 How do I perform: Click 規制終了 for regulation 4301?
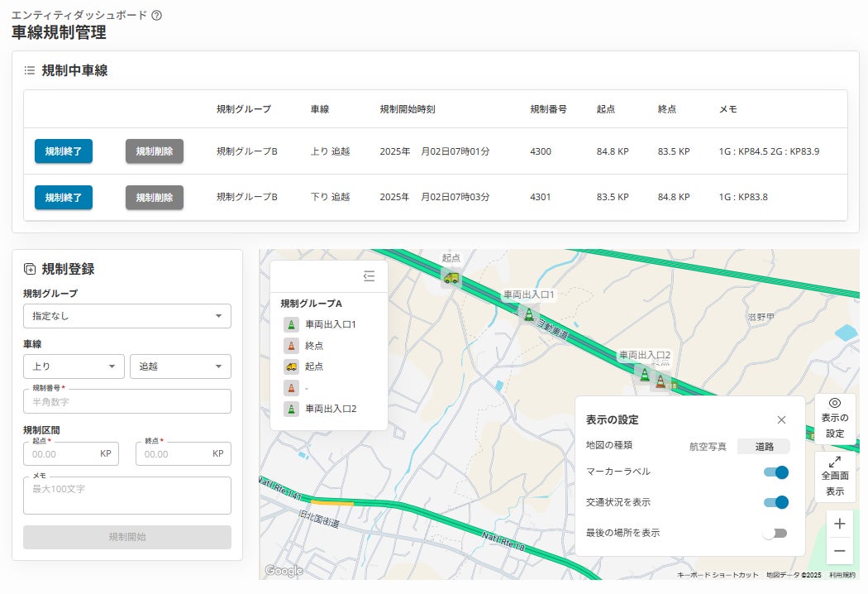coord(64,197)
